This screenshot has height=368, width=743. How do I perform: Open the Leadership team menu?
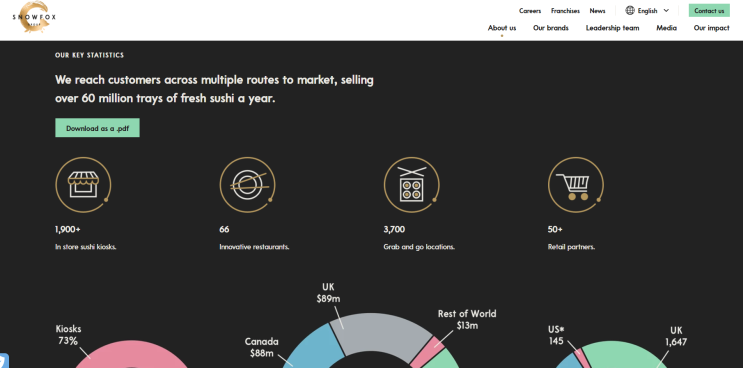click(612, 28)
